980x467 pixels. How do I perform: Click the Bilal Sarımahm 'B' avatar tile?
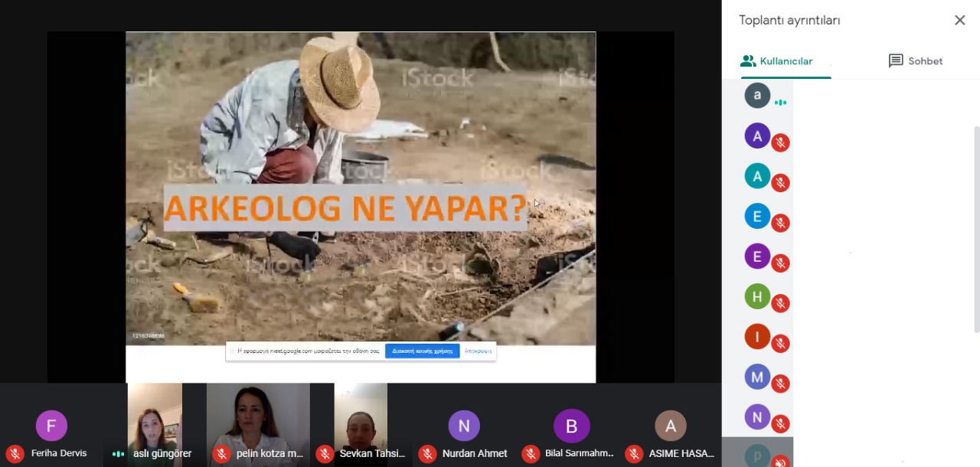(571, 426)
